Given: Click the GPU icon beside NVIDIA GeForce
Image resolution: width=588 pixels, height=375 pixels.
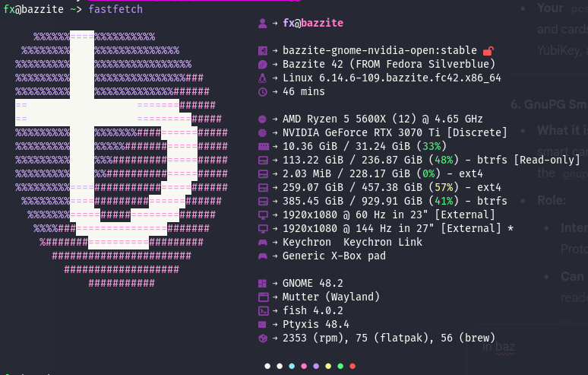Looking at the screenshot, I should (263, 133).
